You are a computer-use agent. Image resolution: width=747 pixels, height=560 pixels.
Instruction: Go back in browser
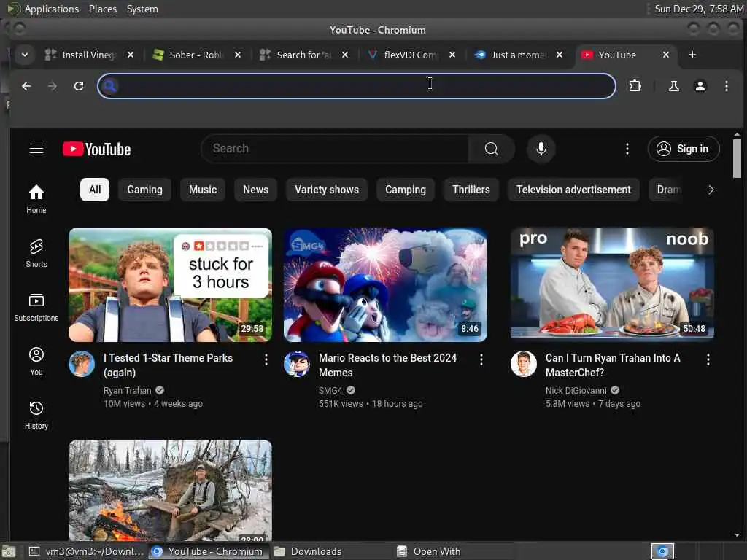click(26, 86)
